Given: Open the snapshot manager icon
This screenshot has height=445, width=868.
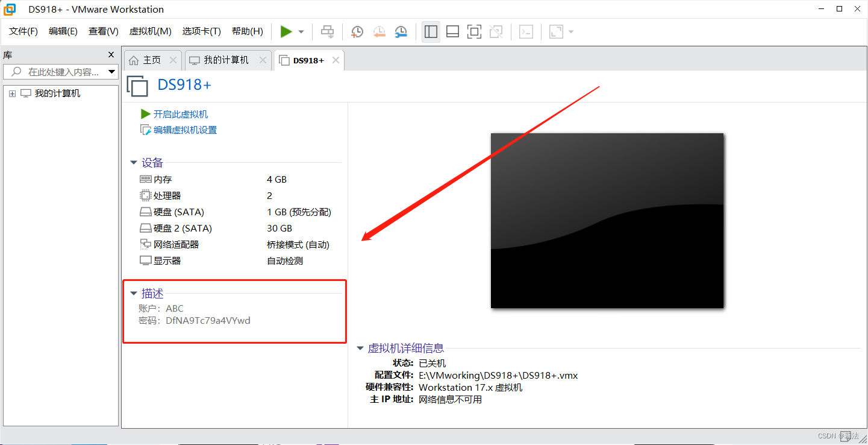Looking at the screenshot, I should point(401,31).
